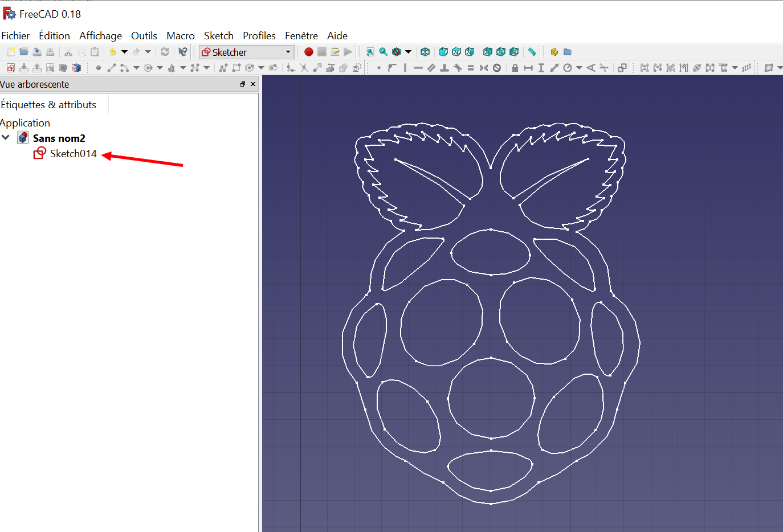
Task: Click the Undo arrow icon
Action: coord(112,52)
